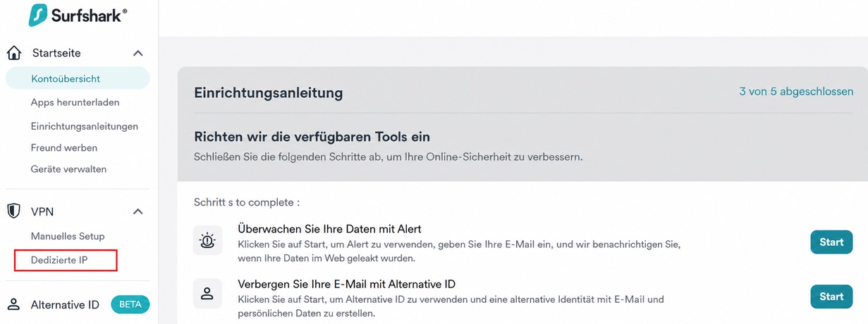Open Kontoübersicht in the sidebar
This screenshot has height=324, width=868.
[x=78, y=79]
